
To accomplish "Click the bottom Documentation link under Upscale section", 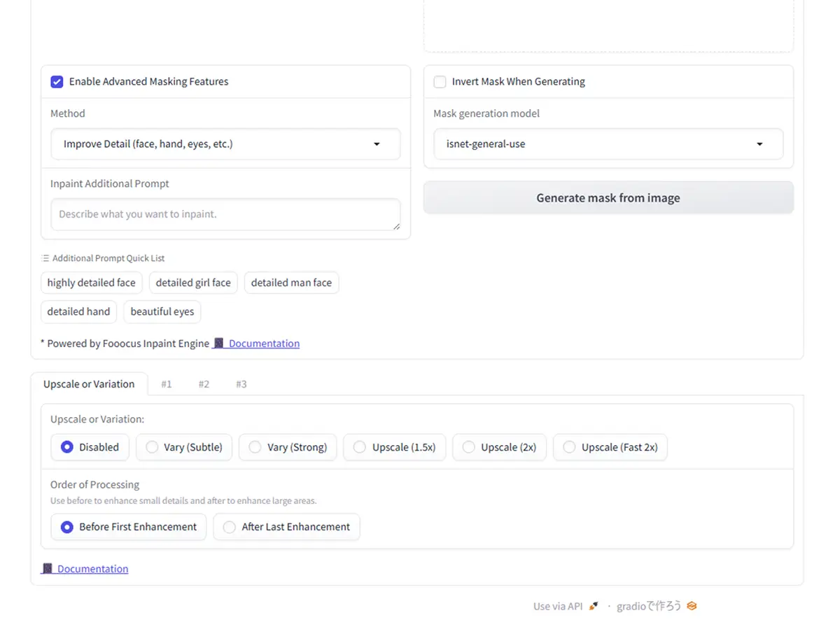I will click(x=92, y=569).
